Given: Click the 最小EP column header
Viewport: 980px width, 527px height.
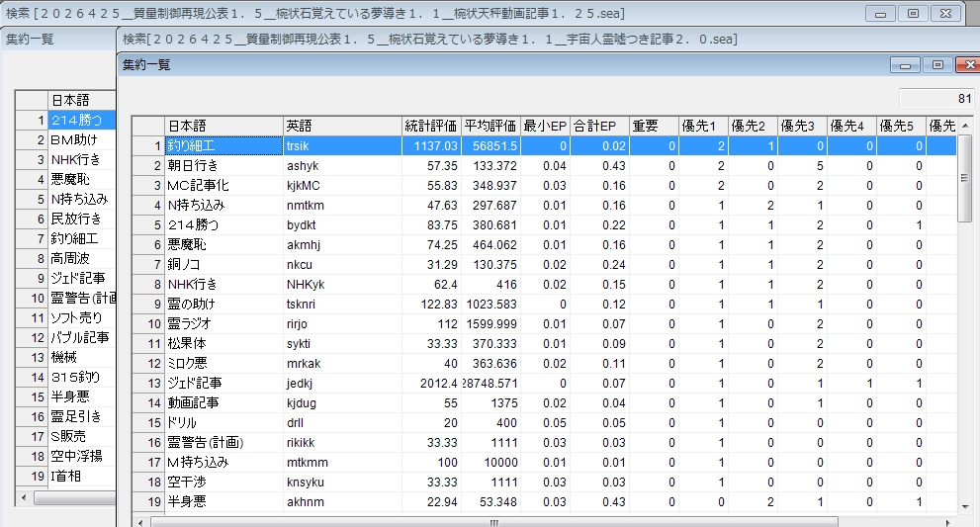Looking at the screenshot, I should pos(546,126).
